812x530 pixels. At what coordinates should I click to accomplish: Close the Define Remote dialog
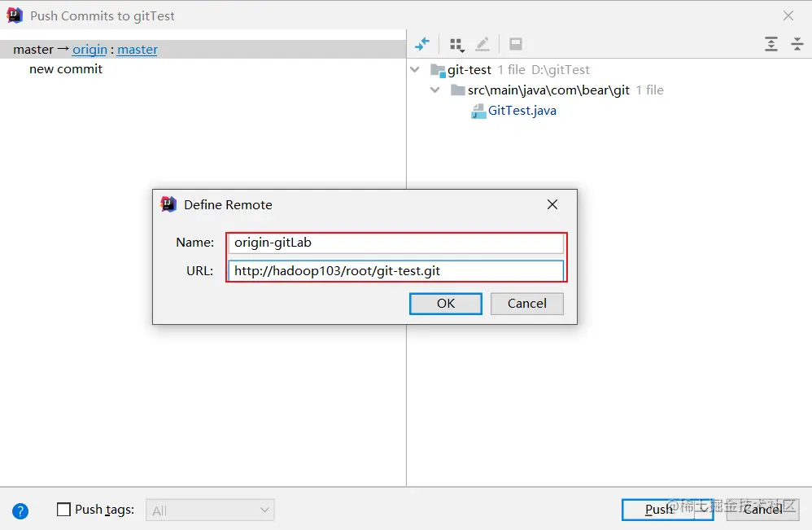click(552, 204)
